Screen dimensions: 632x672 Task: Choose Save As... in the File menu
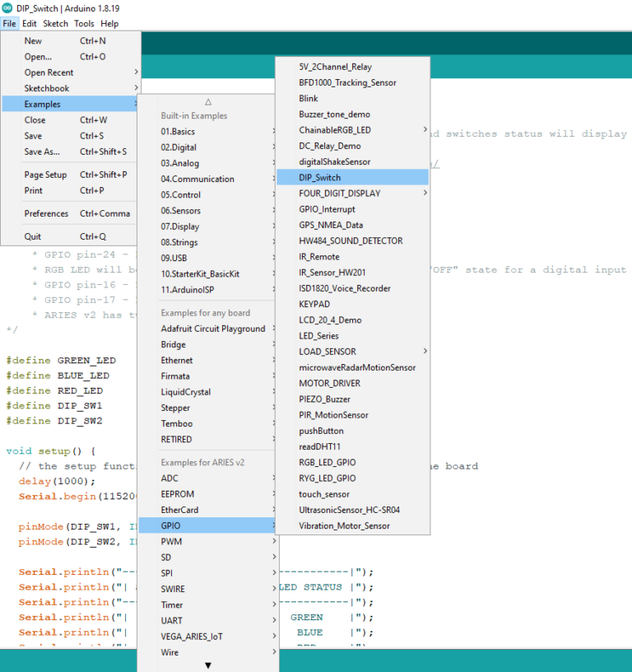(42, 152)
